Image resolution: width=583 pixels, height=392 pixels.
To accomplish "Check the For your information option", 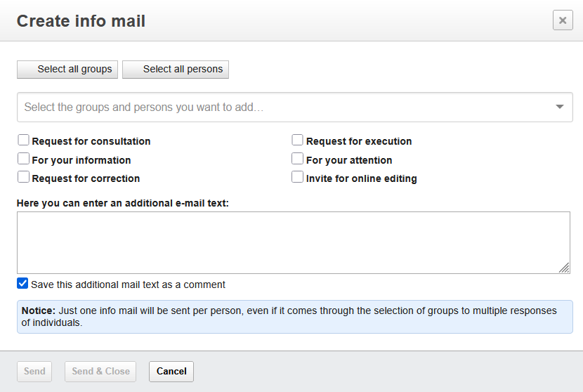I will [x=24, y=159].
